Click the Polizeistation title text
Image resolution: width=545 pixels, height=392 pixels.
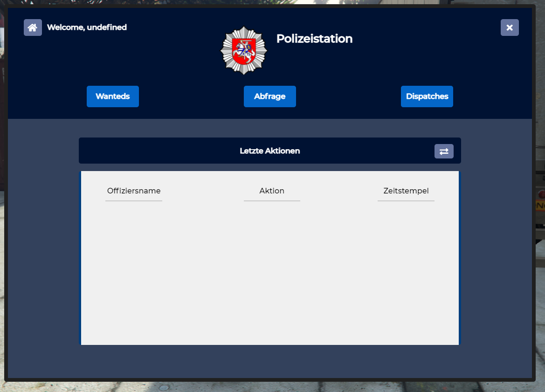point(314,39)
